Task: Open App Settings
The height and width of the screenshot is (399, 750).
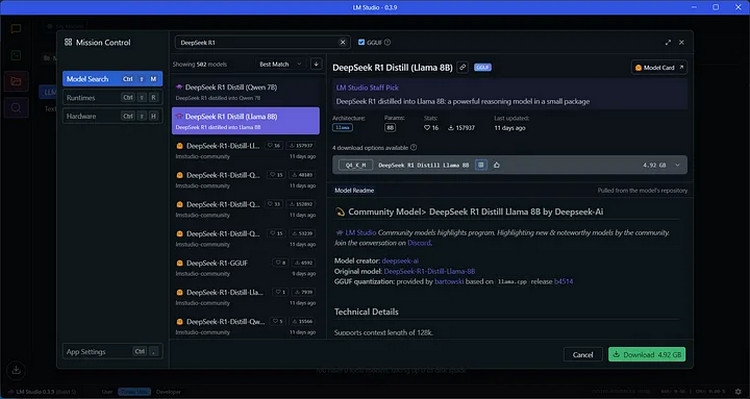Action: (112, 352)
